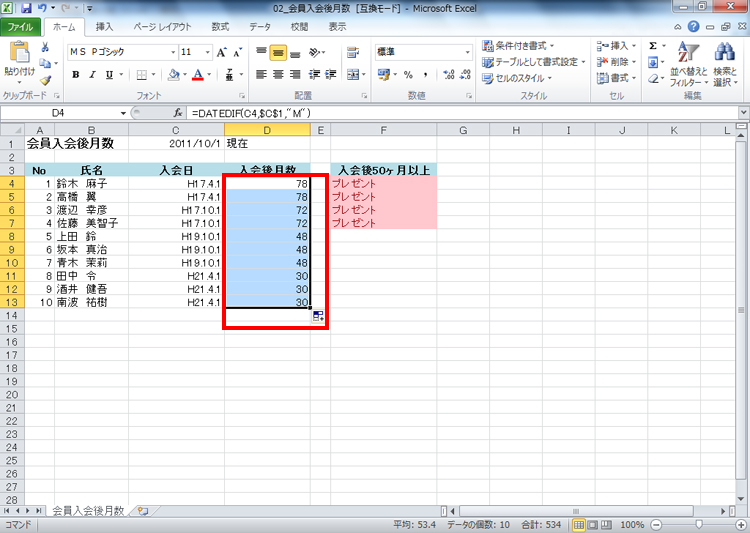Image resolution: width=750 pixels, height=533 pixels.
Task: Switch to Normal view in status bar
Action: click(579, 525)
